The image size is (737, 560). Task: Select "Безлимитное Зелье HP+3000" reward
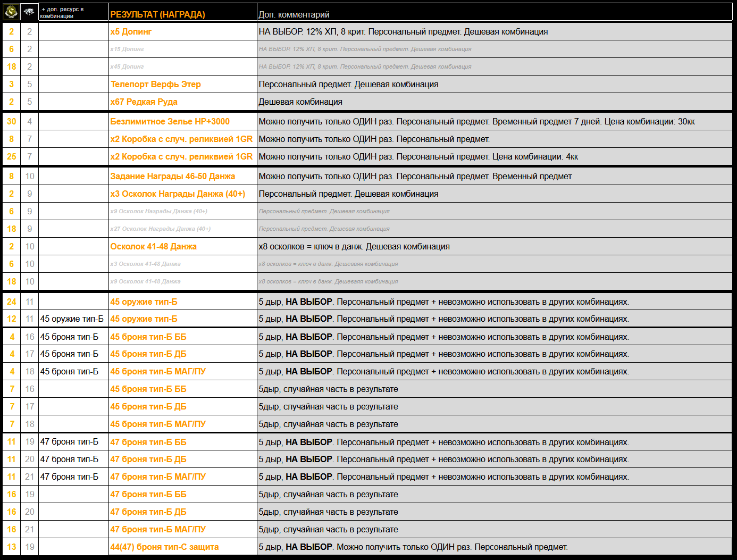coord(170,121)
